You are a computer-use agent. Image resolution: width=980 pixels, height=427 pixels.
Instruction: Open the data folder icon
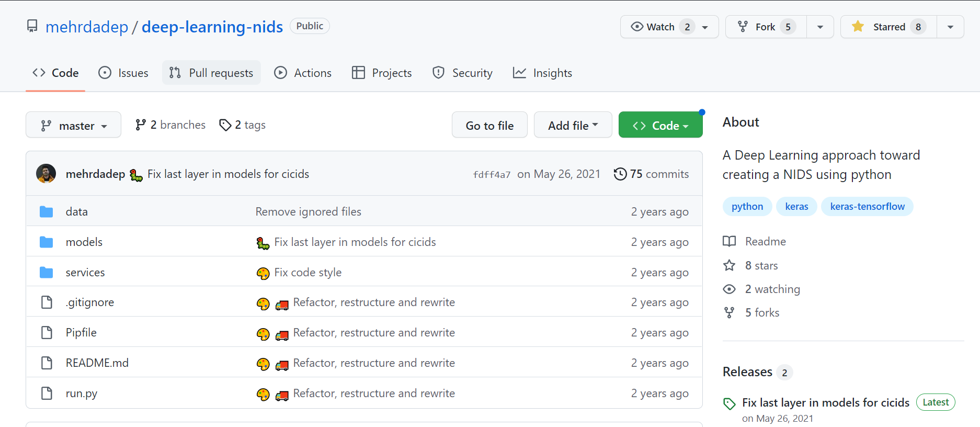[x=47, y=212]
